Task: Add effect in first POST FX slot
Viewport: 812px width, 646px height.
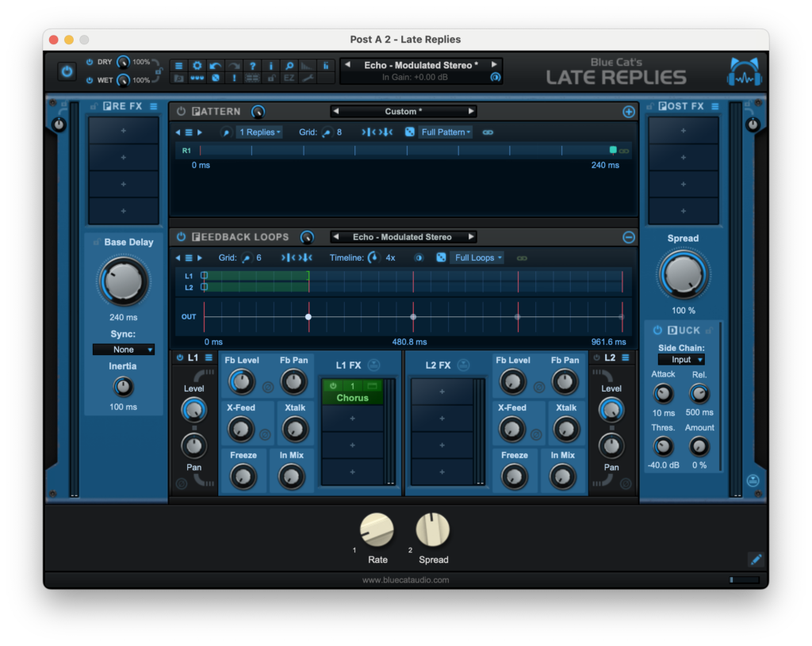Action: click(683, 131)
